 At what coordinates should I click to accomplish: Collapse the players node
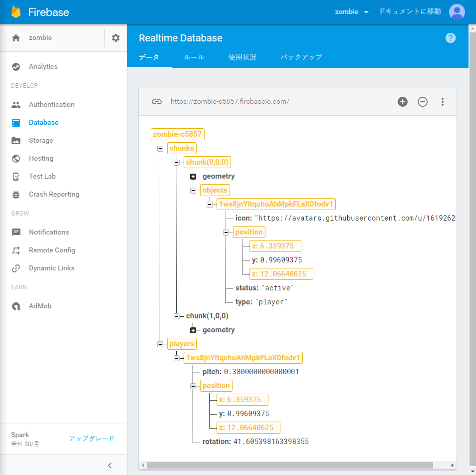[160, 344]
